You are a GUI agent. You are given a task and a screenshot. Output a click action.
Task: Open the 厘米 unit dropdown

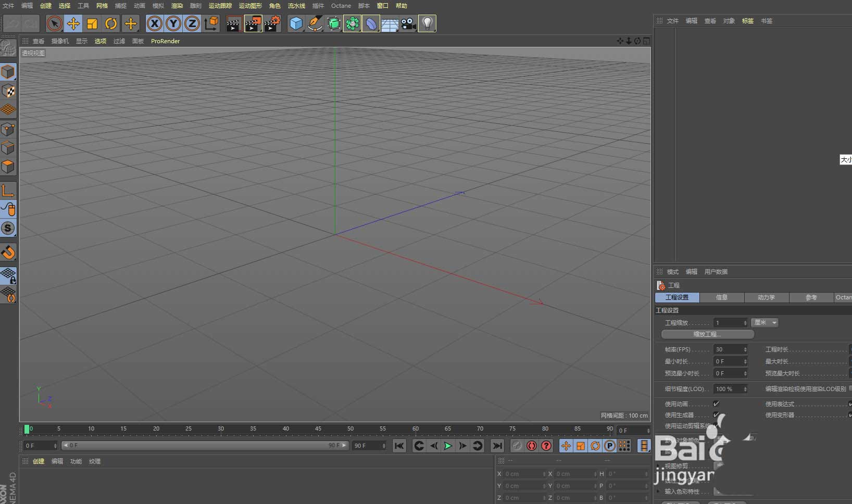[765, 323]
